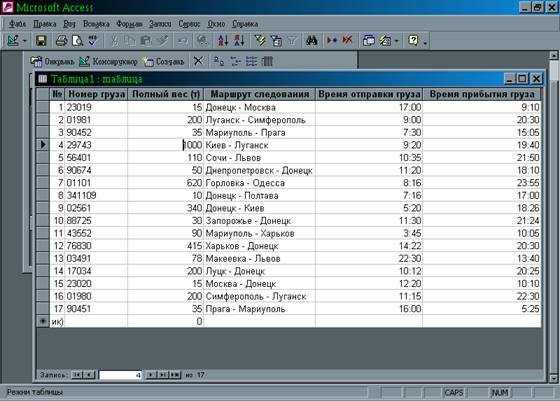The image size is (560, 401).
Task: Click the Маршрут следования column header
Action: 259,94
